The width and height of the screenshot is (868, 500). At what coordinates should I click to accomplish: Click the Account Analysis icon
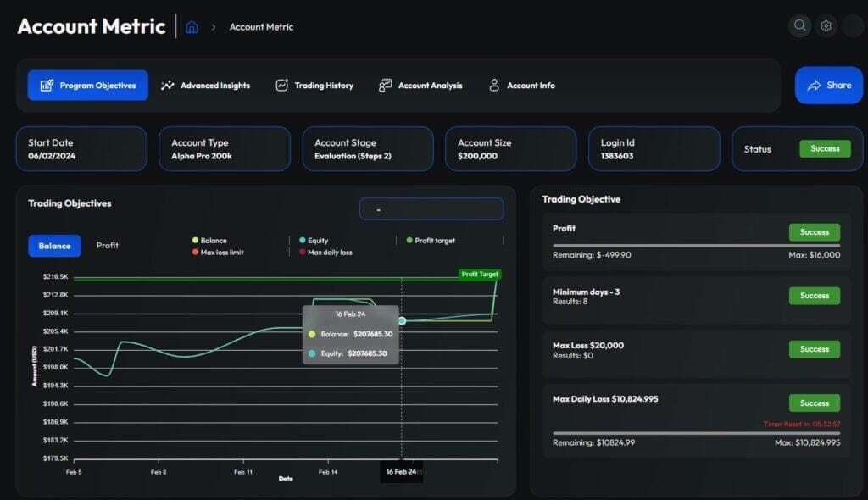point(387,85)
